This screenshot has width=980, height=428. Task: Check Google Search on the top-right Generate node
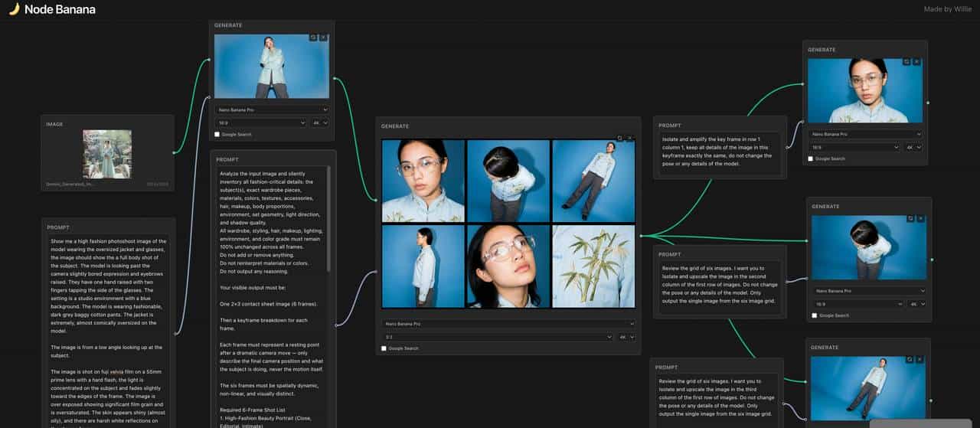click(x=811, y=158)
